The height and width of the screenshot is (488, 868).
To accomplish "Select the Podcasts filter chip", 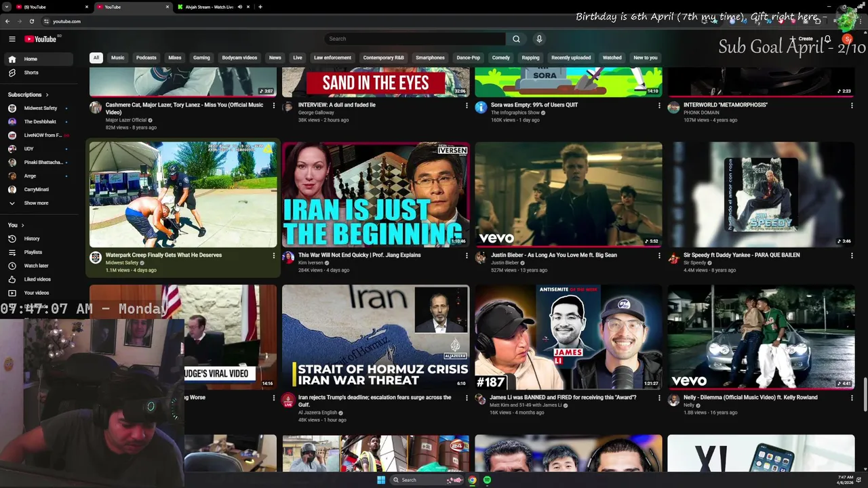I will (146, 58).
